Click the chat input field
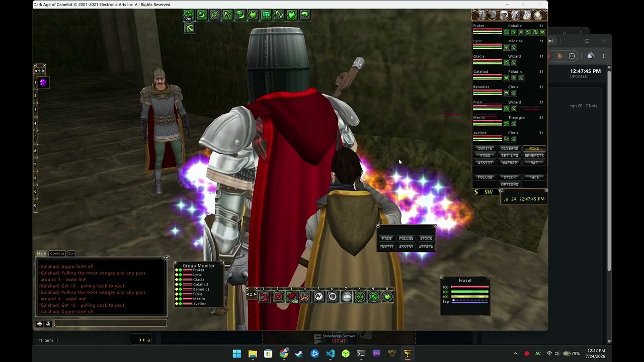The image size is (644, 362). 110,324
